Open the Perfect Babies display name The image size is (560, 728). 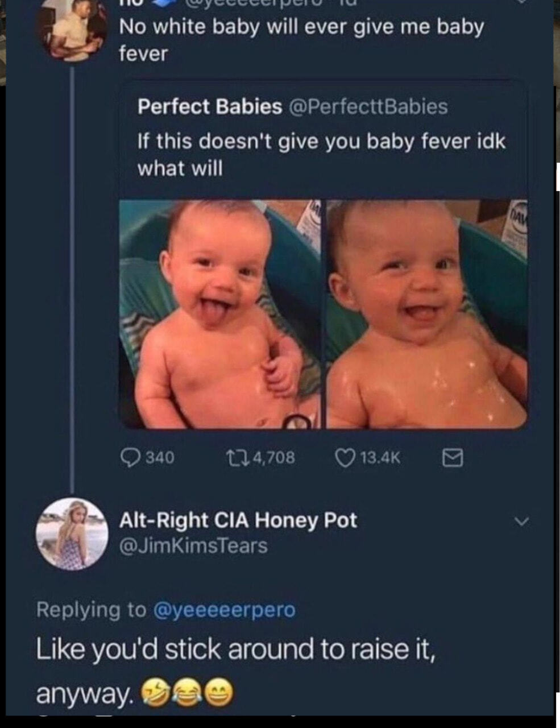click(x=209, y=106)
